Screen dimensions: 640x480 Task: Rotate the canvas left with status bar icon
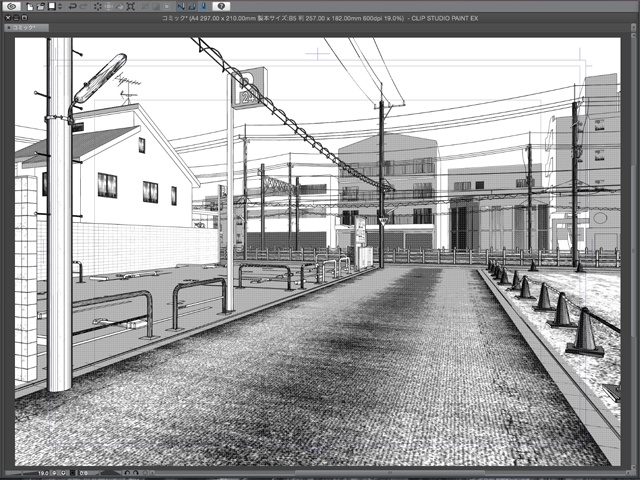tap(127, 473)
